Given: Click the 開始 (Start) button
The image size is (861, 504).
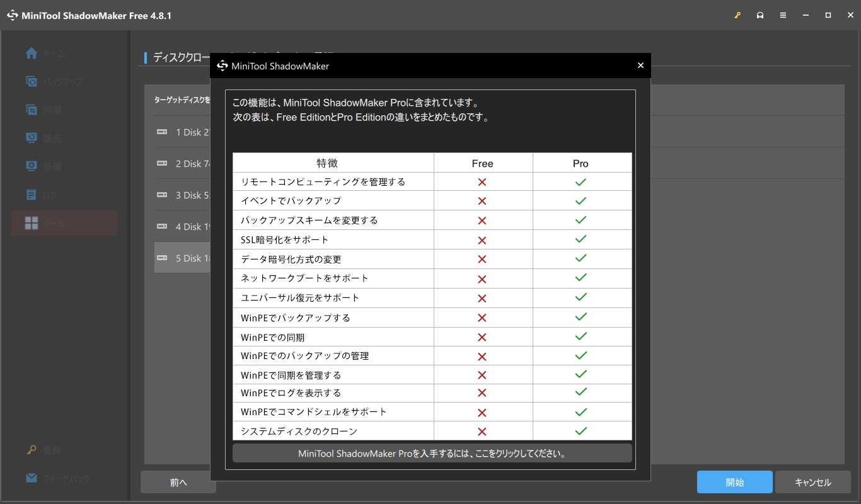Looking at the screenshot, I should [735, 483].
